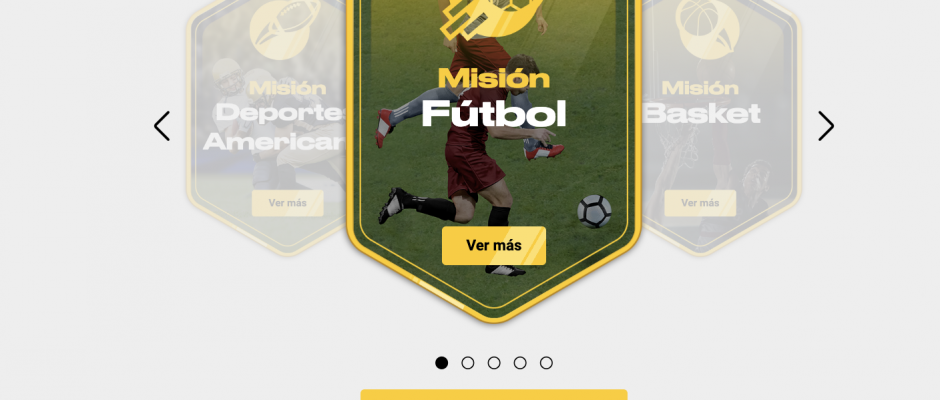Click the next slide right arrow
Image resolution: width=940 pixels, height=400 pixels.
point(826,126)
